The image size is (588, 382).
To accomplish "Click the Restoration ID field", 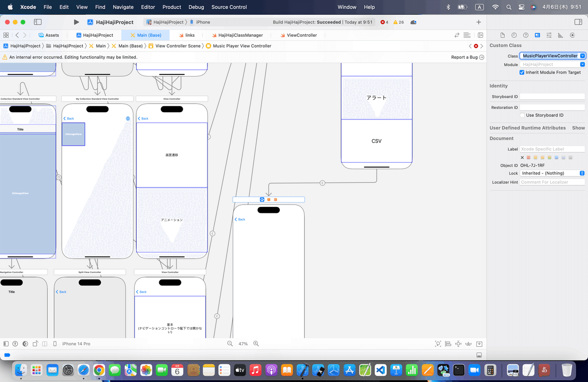I will pyautogui.click(x=552, y=107).
